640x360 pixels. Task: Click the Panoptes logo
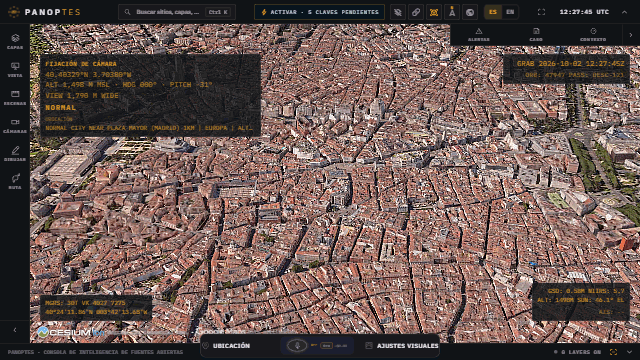[x=44, y=12]
